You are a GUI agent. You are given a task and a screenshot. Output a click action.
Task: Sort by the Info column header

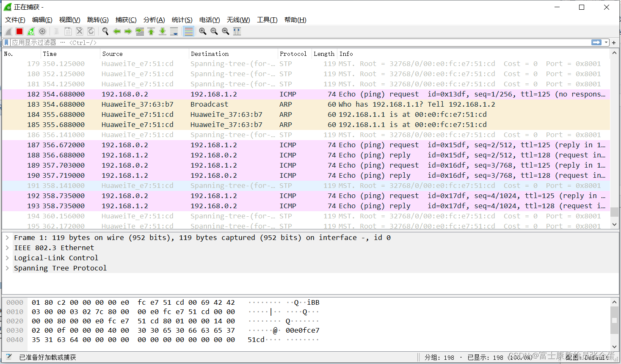[x=474, y=54]
